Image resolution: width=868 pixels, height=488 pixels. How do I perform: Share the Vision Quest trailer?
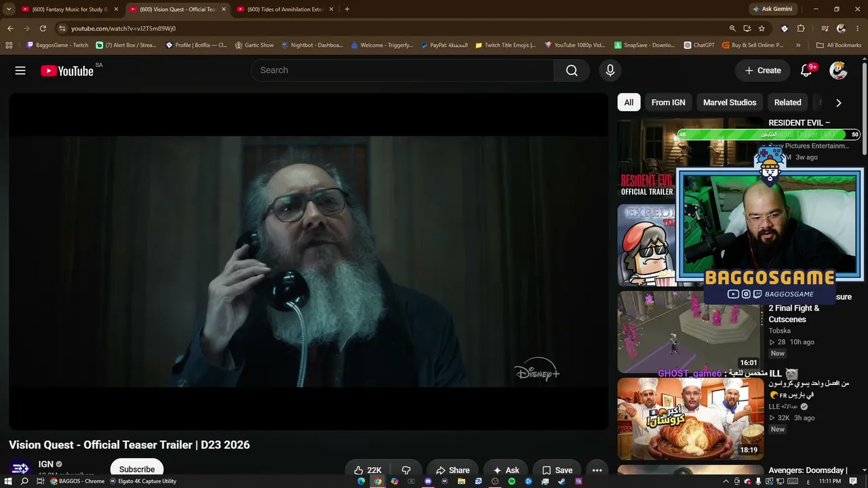(x=452, y=470)
